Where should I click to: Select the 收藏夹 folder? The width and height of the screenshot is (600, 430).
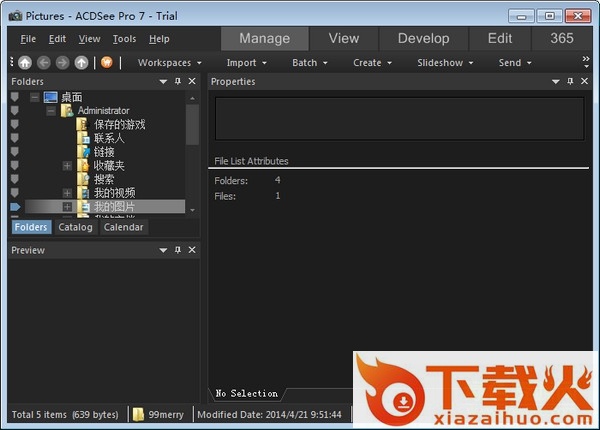pyautogui.click(x=109, y=166)
